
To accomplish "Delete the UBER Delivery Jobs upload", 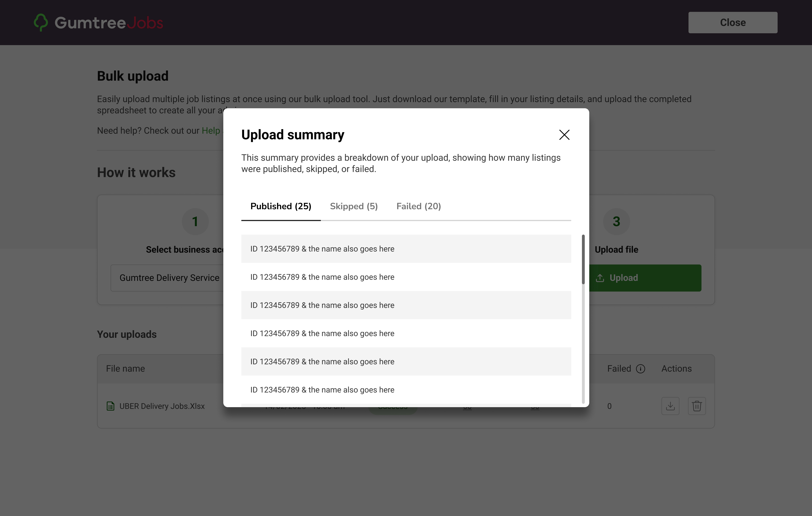I will (x=697, y=406).
